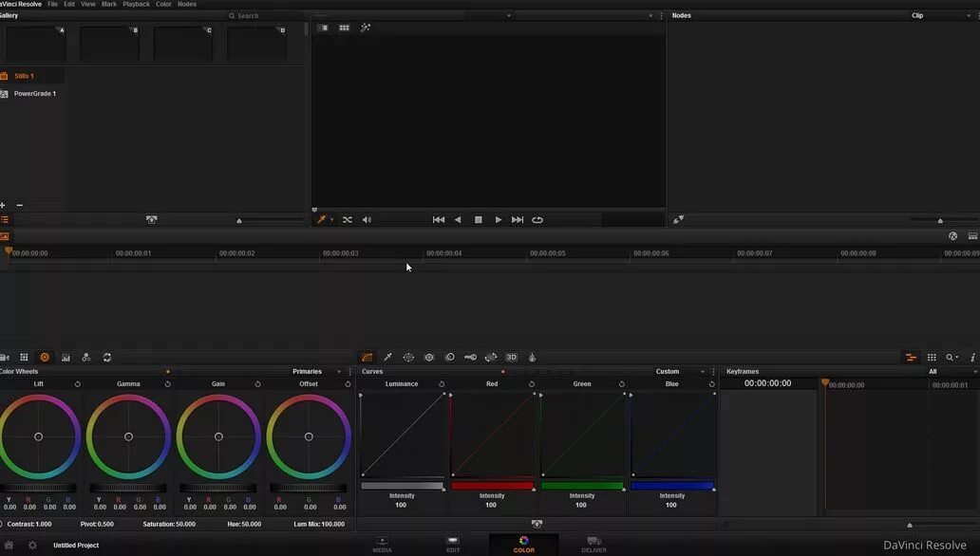980x556 pixels.
Task: Reset the Luminance curve
Action: (x=442, y=384)
